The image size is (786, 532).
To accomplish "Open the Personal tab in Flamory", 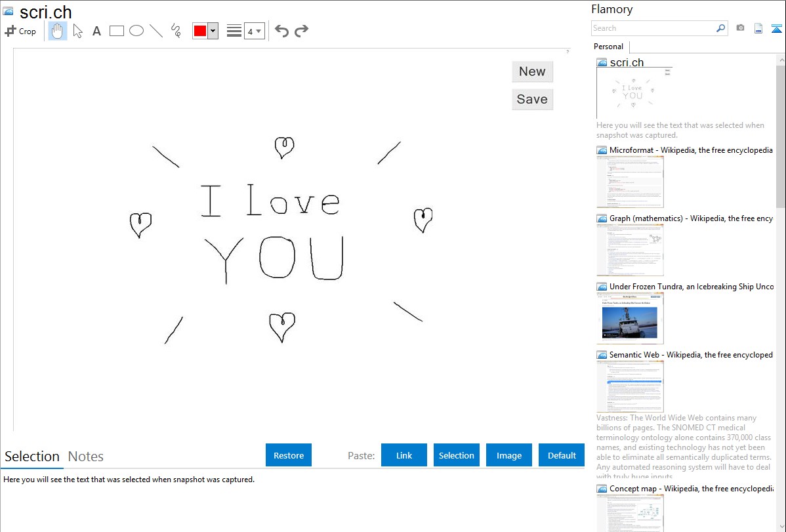I will (x=608, y=47).
